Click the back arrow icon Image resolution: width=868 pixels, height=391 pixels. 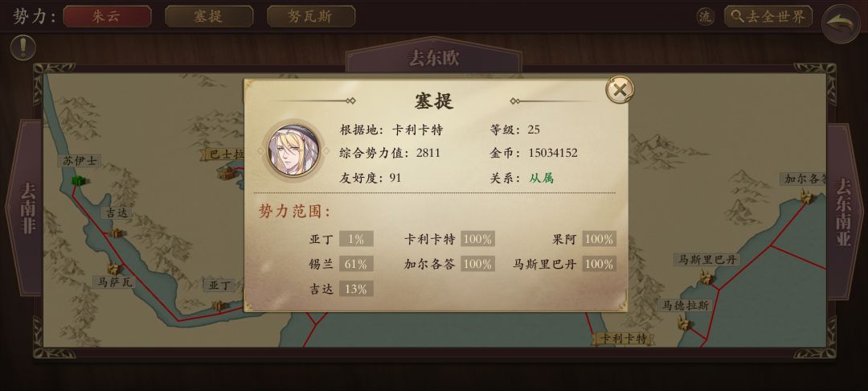pos(841,23)
